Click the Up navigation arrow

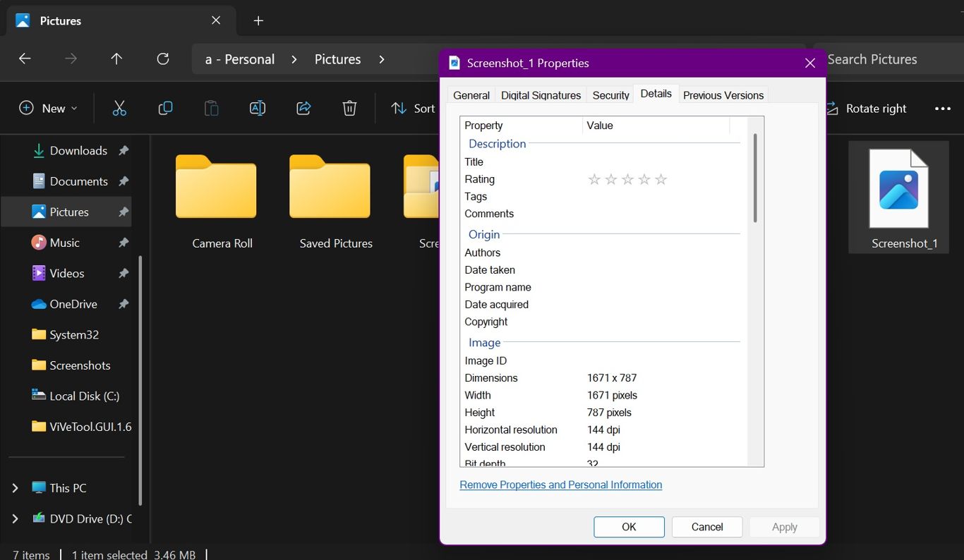(x=116, y=59)
